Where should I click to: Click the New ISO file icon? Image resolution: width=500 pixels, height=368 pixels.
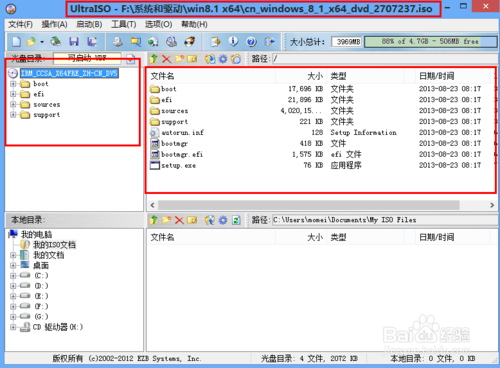click(16, 42)
